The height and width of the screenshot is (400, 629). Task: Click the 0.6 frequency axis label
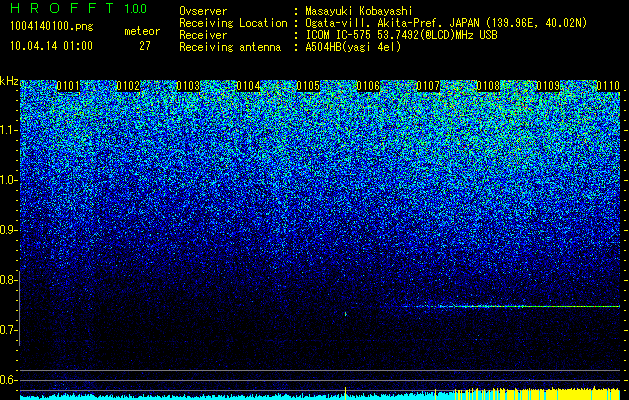click(x=9, y=380)
